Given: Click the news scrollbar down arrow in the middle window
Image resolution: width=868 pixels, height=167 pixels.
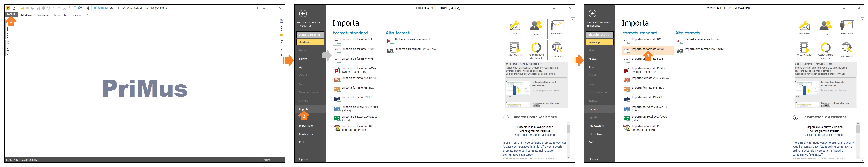Looking at the screenshot, I should (568, 157).
